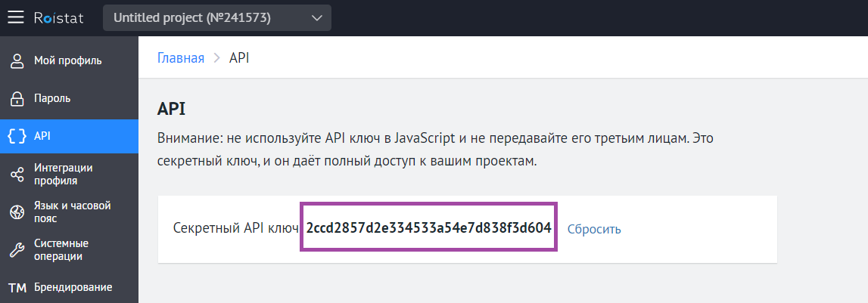
Task: Click the Интеграции профиля share icon
Action: pyautogui.click(x=17, y=175)
